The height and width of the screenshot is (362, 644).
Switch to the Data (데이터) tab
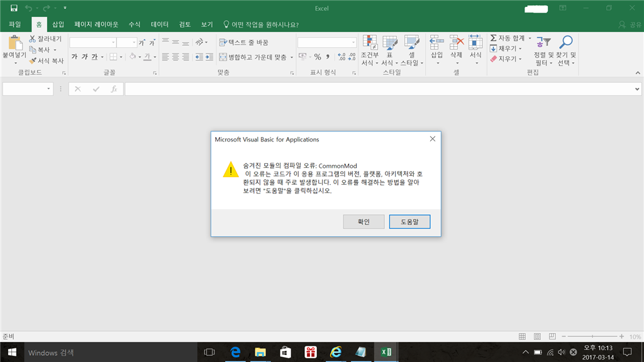tap(159, 25)
